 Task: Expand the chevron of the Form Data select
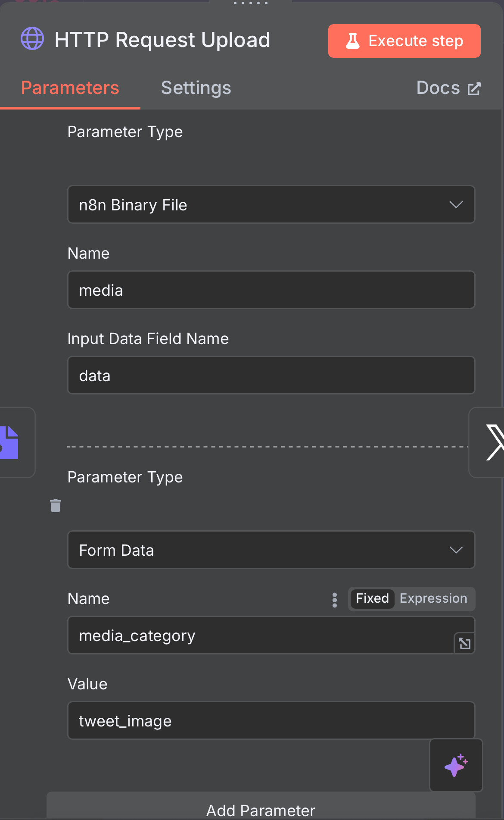point(456,550)
